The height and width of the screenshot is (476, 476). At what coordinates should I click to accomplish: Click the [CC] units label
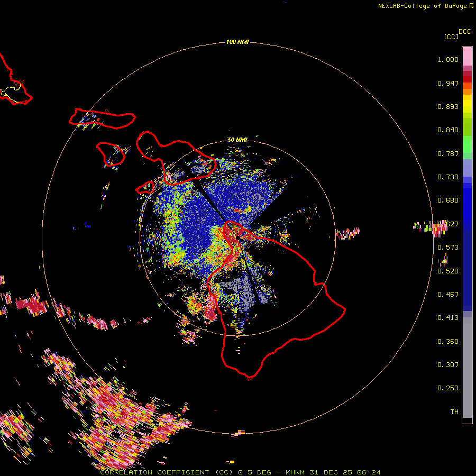coord(451,36)
